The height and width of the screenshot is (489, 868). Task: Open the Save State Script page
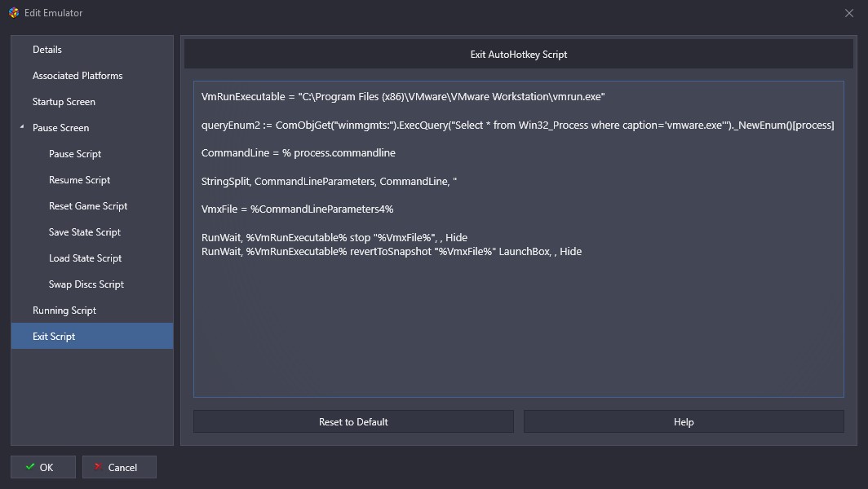coord(85,232)
